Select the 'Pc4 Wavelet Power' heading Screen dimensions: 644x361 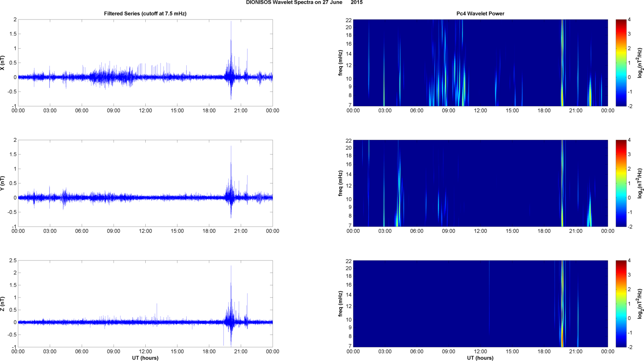tap(480, 14)
